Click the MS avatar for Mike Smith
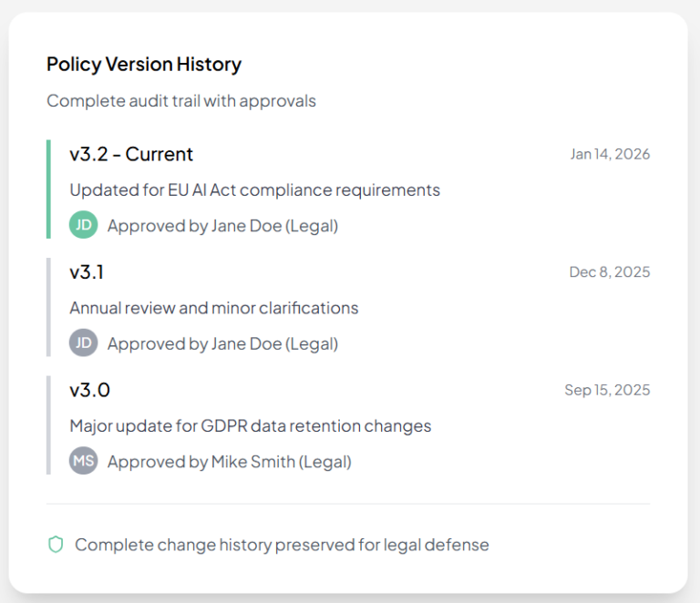The image size is (700, 603). pyautogui.click(x=83, y=461)
